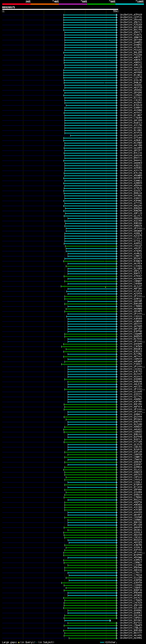The height and width of the screenshot is (644, 146).
Task: Click the white query sequence bar
Action: (60, 9)
